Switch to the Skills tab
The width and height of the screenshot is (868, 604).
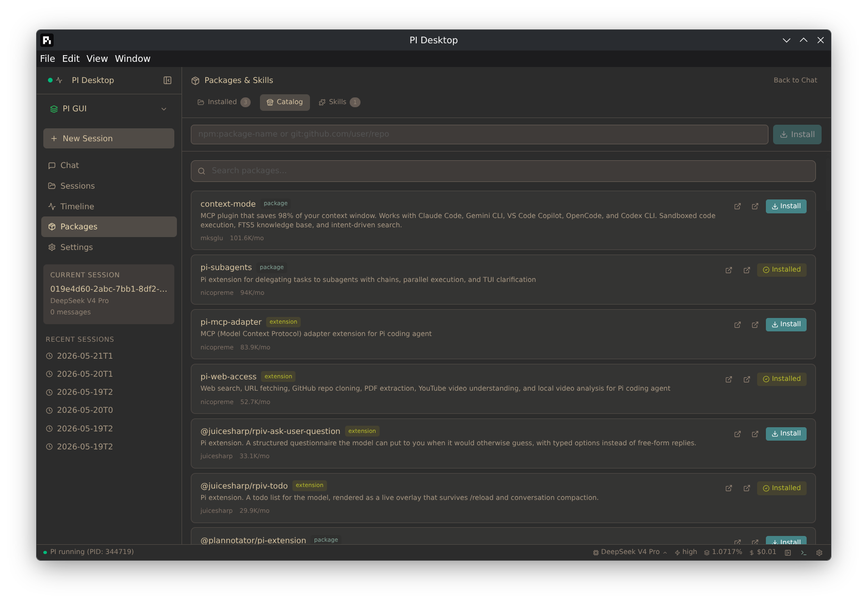pos(339,102)
